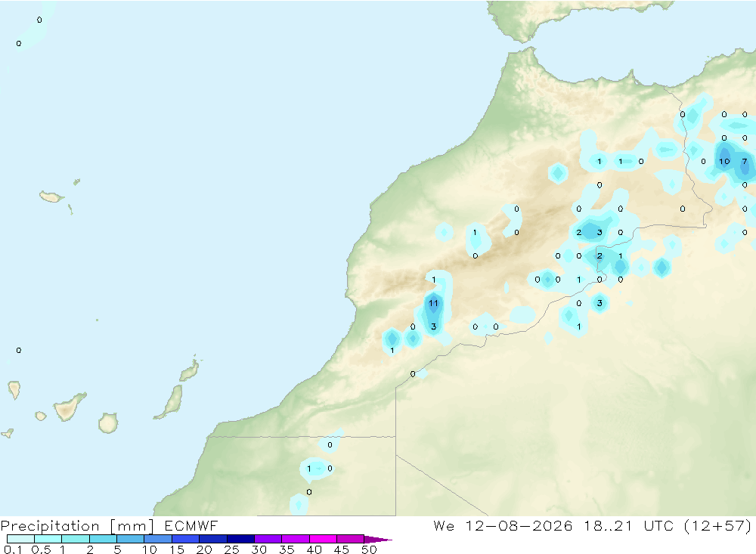Image resolution: width=756 pixels, height=554 pixels.
Task: Select the 45–50 mm legend color swatch
Action: click(x=351, y=539)
